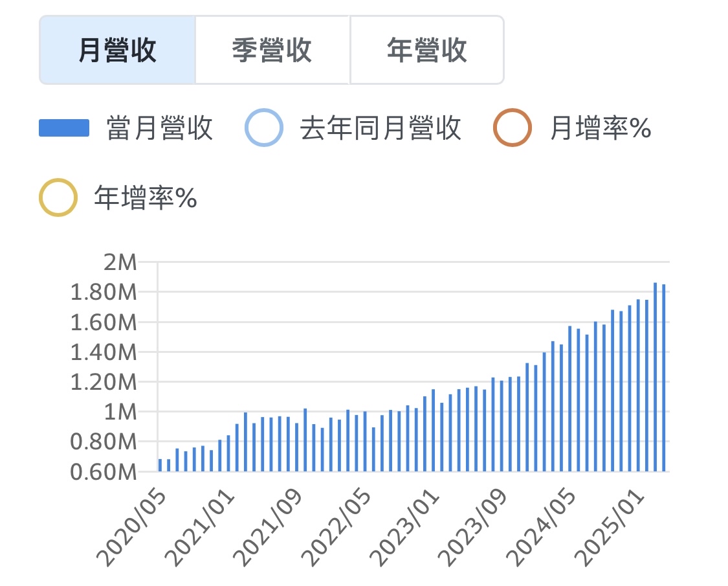Click the blue 當月營收 legend bar icon
This screenshot has height=586, width=728.
tap(65, 128)
